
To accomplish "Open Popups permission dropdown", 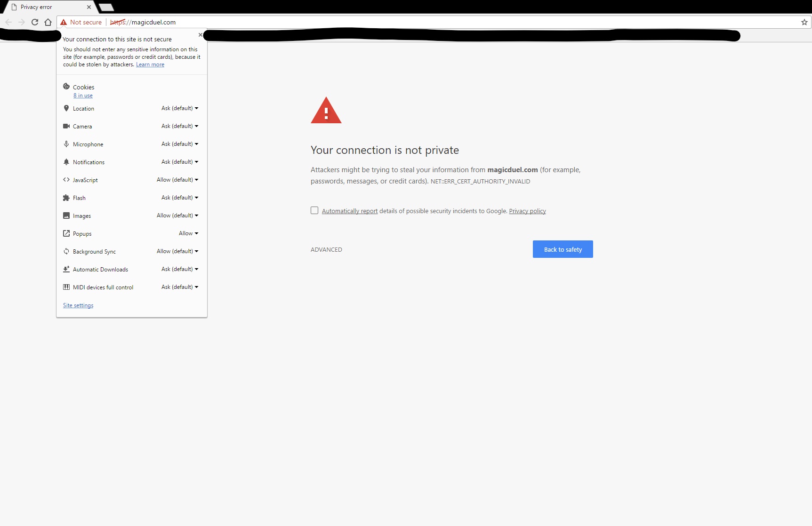I will 188,233.
